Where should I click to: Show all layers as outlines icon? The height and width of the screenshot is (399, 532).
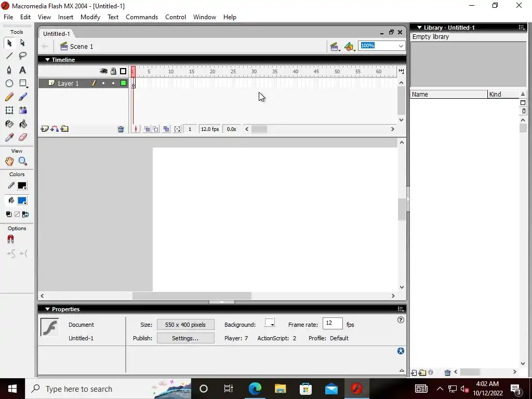123,71
